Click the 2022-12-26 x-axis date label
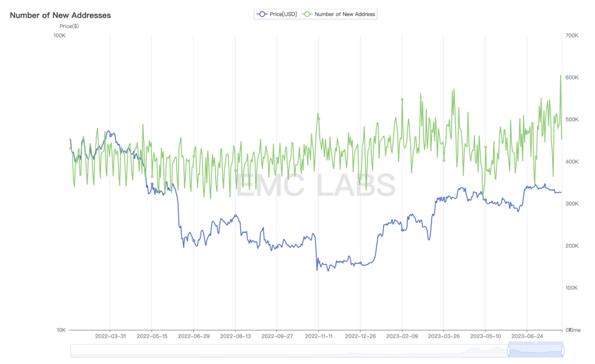The width and height of the screenshot is (595, 364). [360, 337]
